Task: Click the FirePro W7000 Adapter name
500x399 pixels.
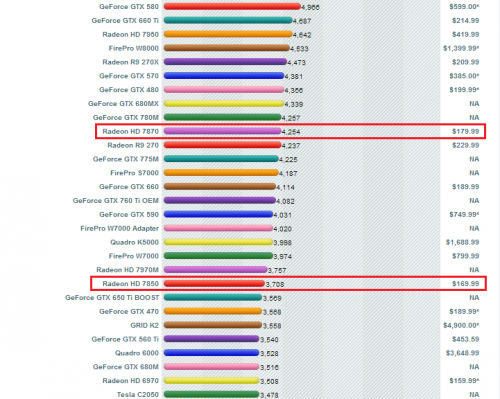Action: [x=119, y=228]
